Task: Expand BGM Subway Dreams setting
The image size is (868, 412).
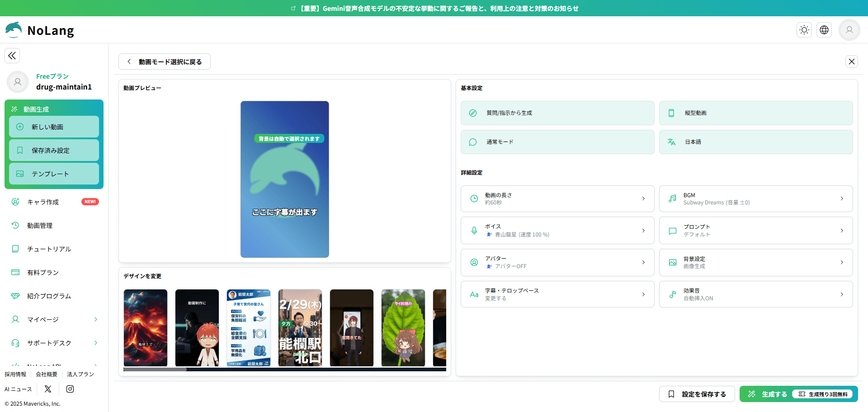Action: [755, 199]
